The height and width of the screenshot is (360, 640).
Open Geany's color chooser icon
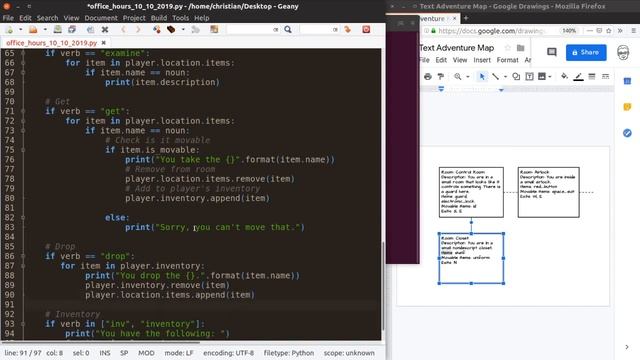tap(214, 29)
